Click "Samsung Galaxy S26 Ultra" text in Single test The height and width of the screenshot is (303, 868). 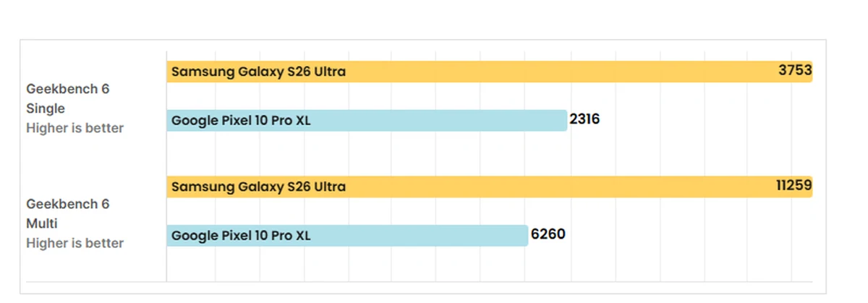click(258, 72)
